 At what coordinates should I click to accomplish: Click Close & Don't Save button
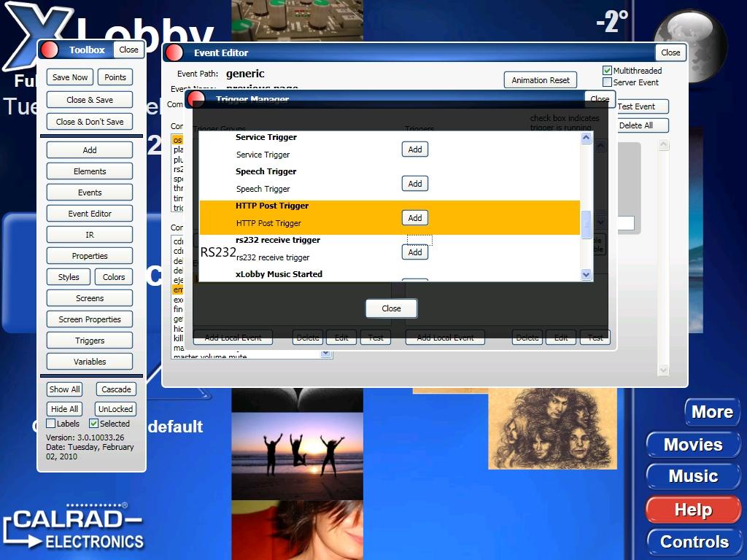click(90, 122)
